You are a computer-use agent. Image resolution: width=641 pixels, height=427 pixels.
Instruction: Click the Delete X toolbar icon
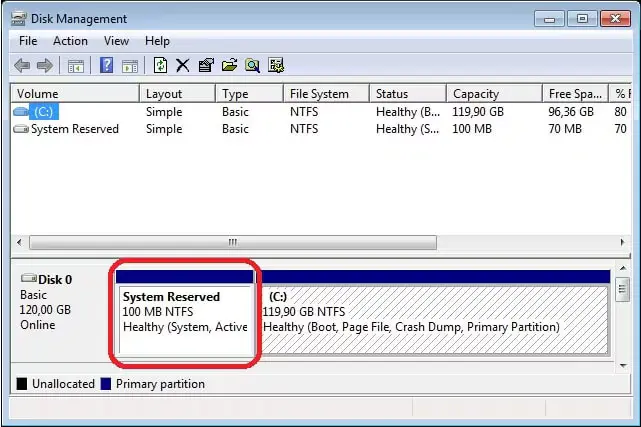point(183,65)
